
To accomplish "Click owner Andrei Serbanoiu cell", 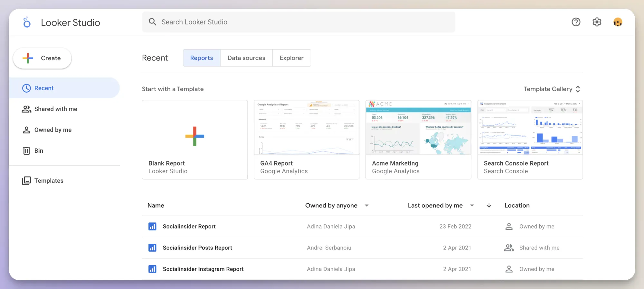I will (x=329, y=248).
